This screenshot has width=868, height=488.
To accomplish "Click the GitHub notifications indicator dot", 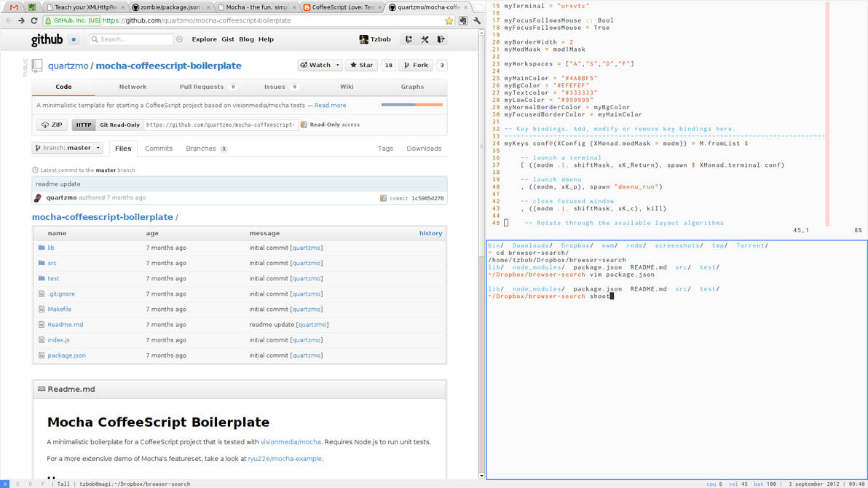I will point(74,39).
